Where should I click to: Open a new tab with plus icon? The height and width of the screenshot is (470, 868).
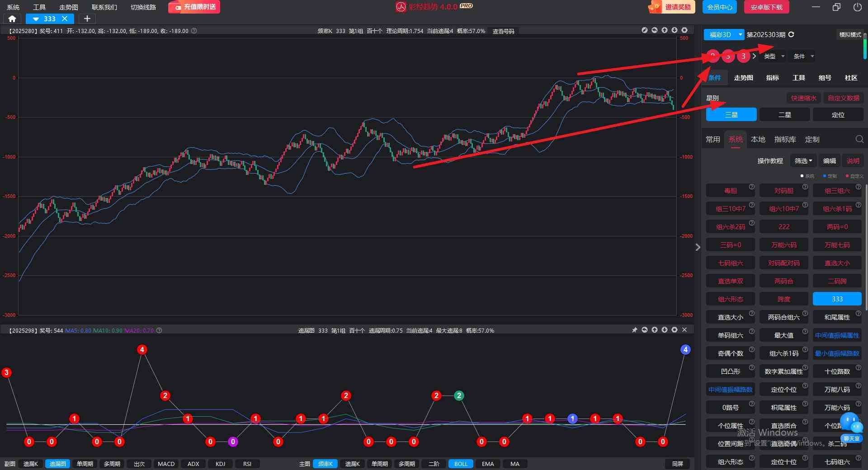point(87,19)
